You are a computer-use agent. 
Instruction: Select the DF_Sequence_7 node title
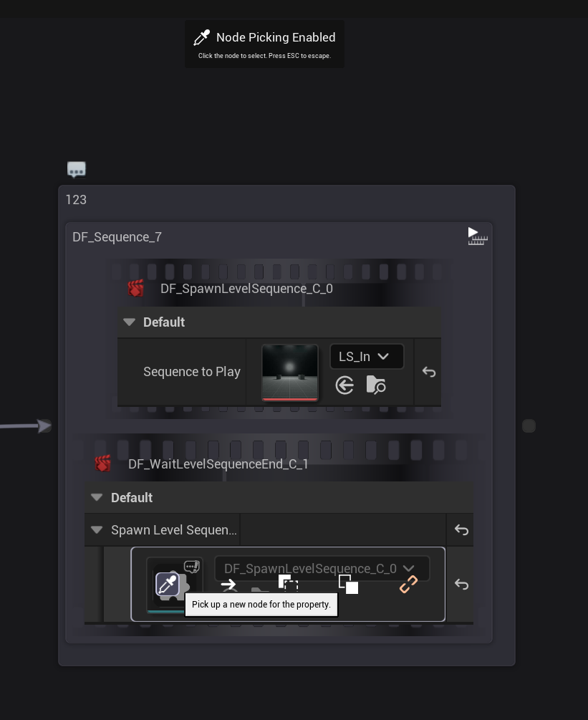pyautogui.click(x=117, y=237)
